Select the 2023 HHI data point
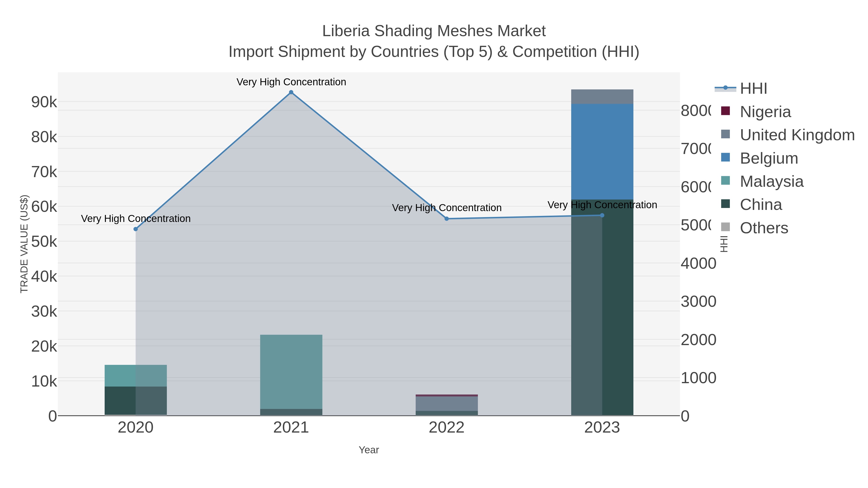The image size is (868, 488). (602, 215)
